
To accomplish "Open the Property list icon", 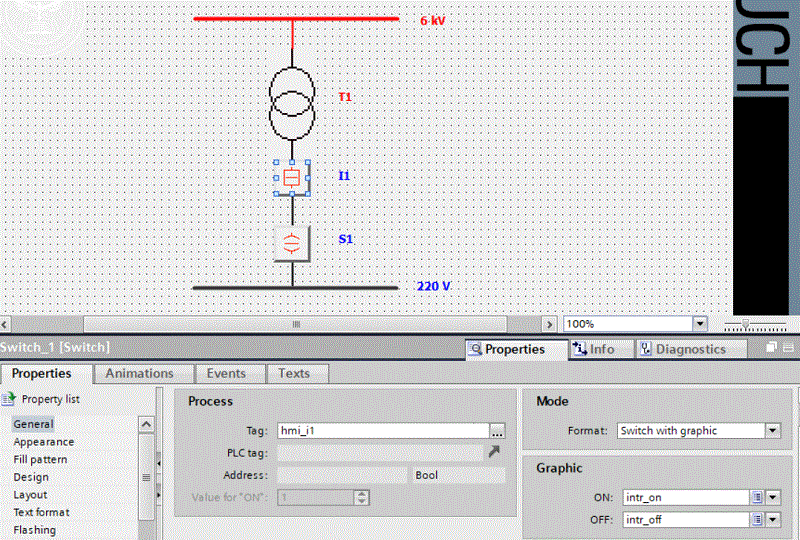I will tap(9, 399).
